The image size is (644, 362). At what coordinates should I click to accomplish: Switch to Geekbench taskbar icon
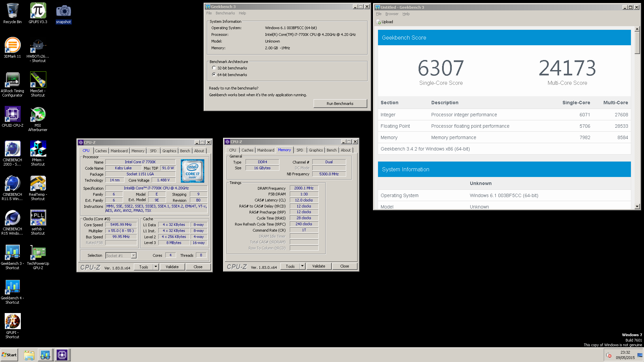point(45,355)
